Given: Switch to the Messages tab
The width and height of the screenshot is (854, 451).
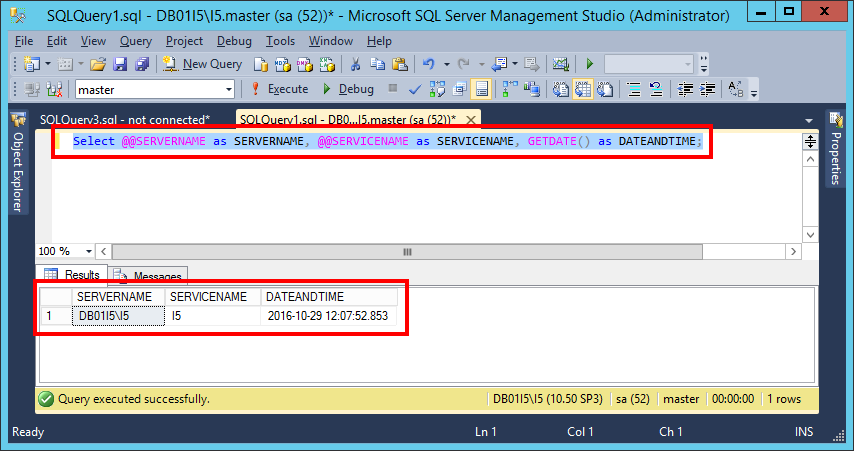Looking at the screenshot, I should tap(148, 276).
